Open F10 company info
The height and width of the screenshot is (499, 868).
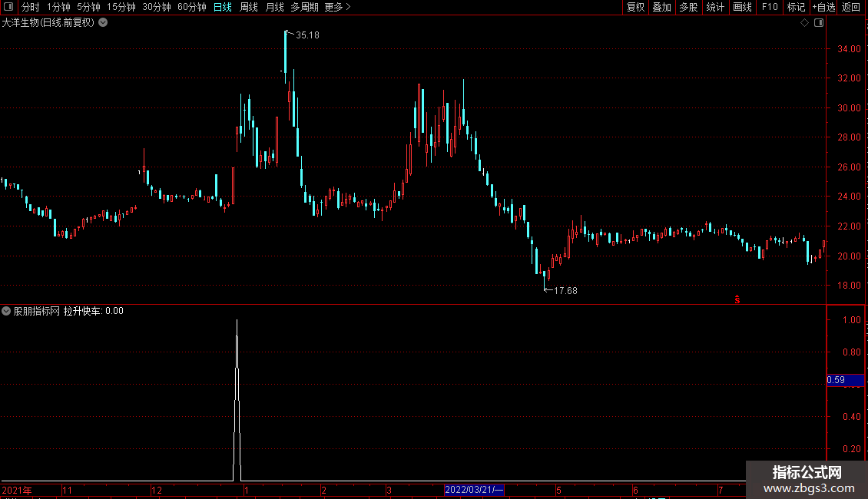[x=770, y=7]
